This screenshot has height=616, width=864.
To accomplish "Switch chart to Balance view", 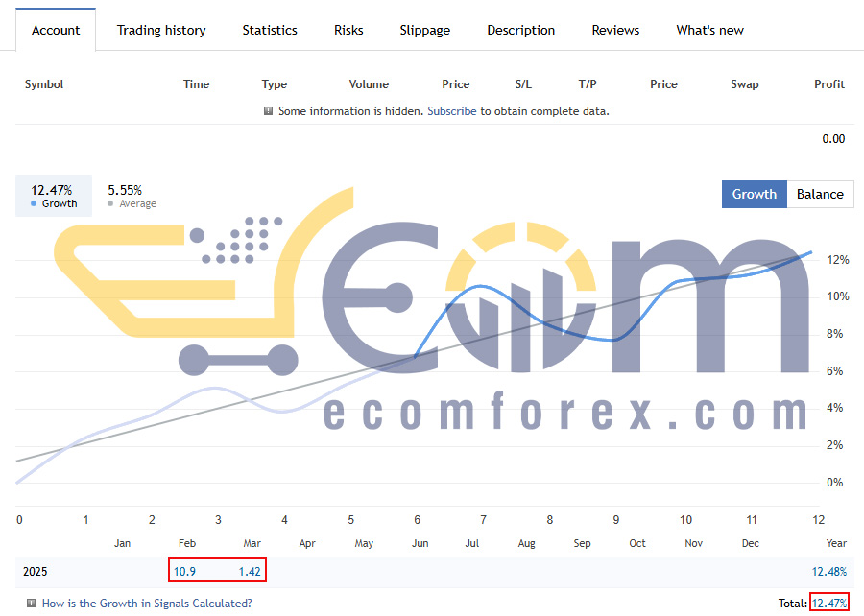I will click(x=820, y=195).
